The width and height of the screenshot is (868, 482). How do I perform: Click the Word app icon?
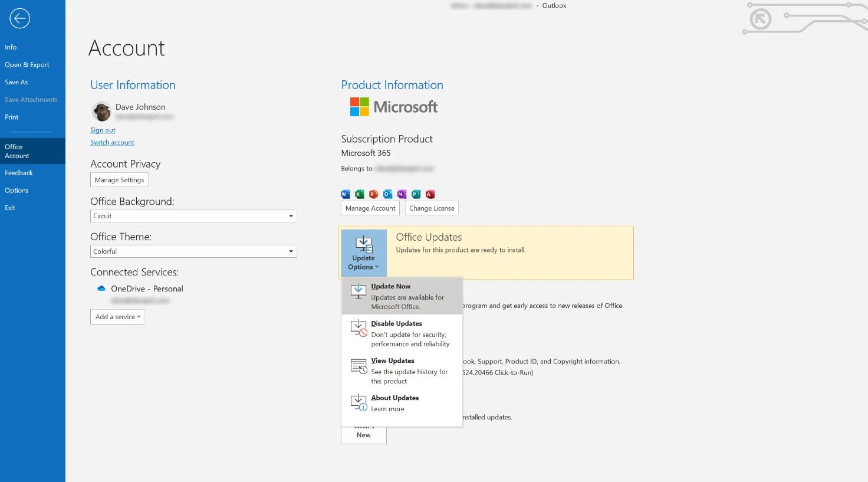tap(346, 194)
